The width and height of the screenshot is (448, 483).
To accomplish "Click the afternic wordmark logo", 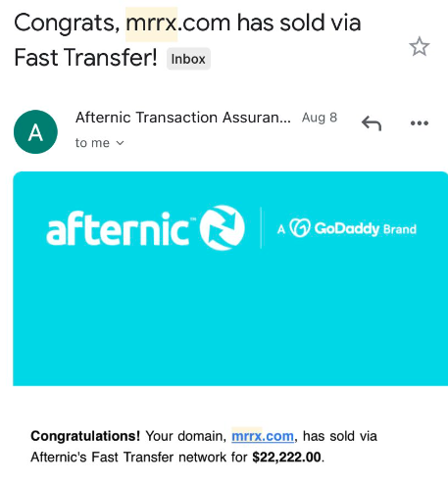I will [118, 228].
